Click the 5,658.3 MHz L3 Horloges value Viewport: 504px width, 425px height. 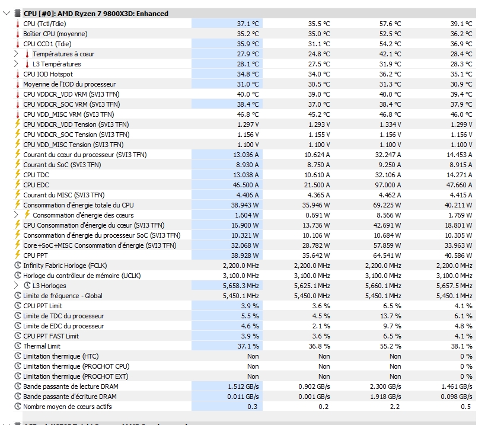tap(241, 286)
